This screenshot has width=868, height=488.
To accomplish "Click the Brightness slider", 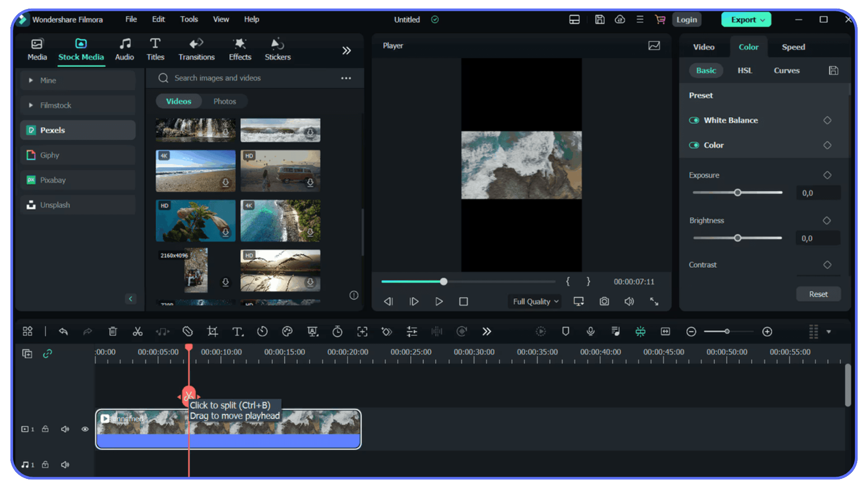I will (x=737, y=238).
